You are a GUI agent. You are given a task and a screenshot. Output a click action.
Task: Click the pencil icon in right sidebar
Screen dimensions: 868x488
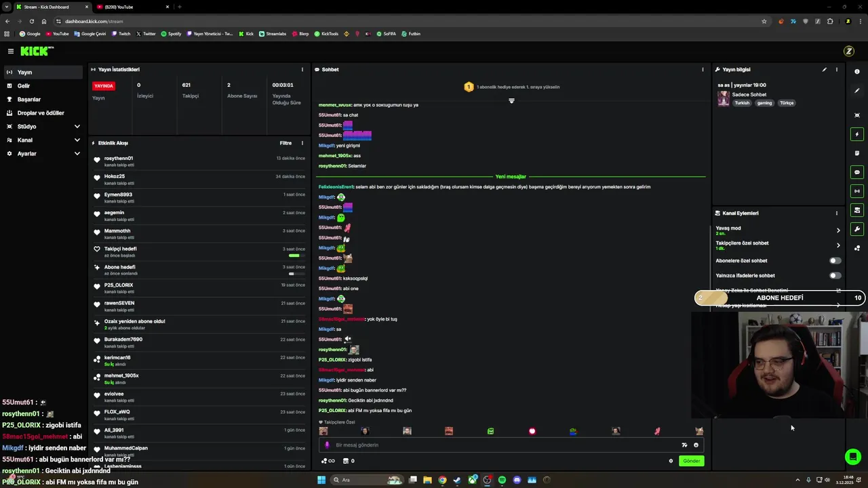[x=857, y=91]
